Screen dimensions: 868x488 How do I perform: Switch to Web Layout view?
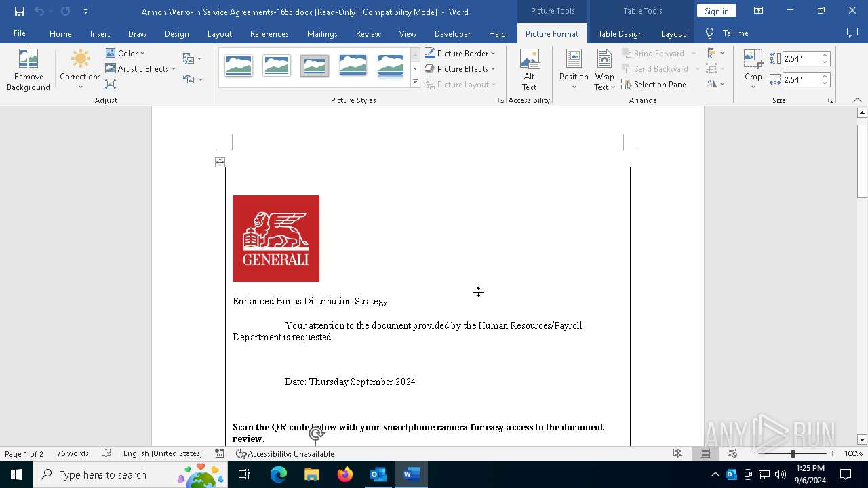pos(732,453)
